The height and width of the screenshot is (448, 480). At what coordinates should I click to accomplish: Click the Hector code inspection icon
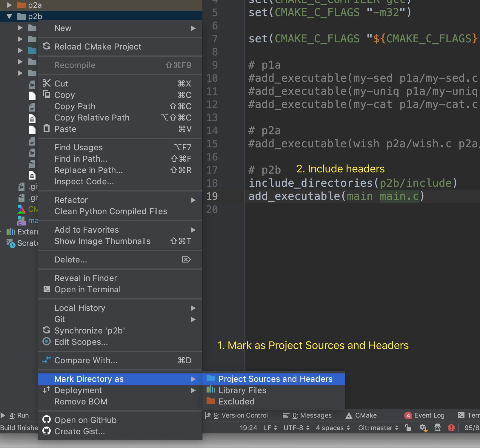(x=437, y=428)
